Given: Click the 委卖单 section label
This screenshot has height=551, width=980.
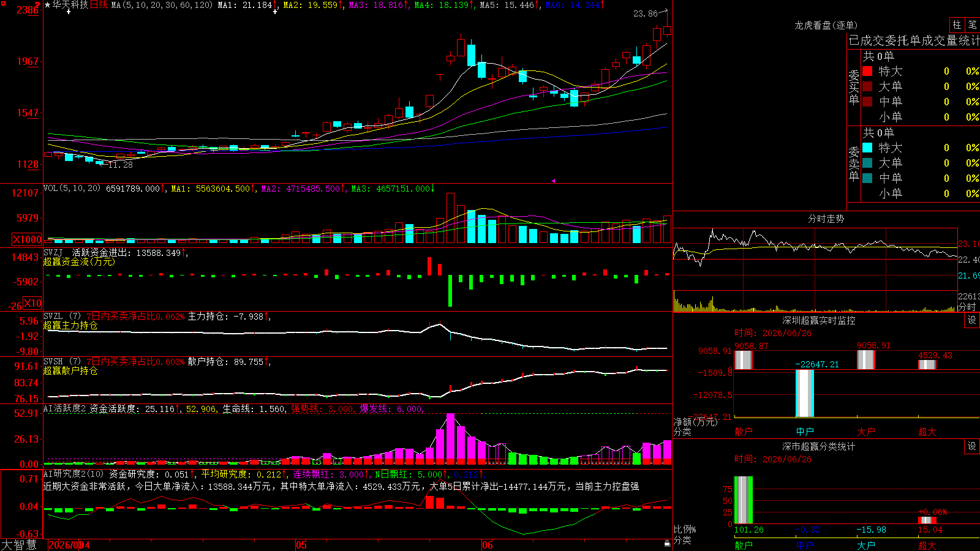Looking at the screenshot, I should (x=854, y=163).
